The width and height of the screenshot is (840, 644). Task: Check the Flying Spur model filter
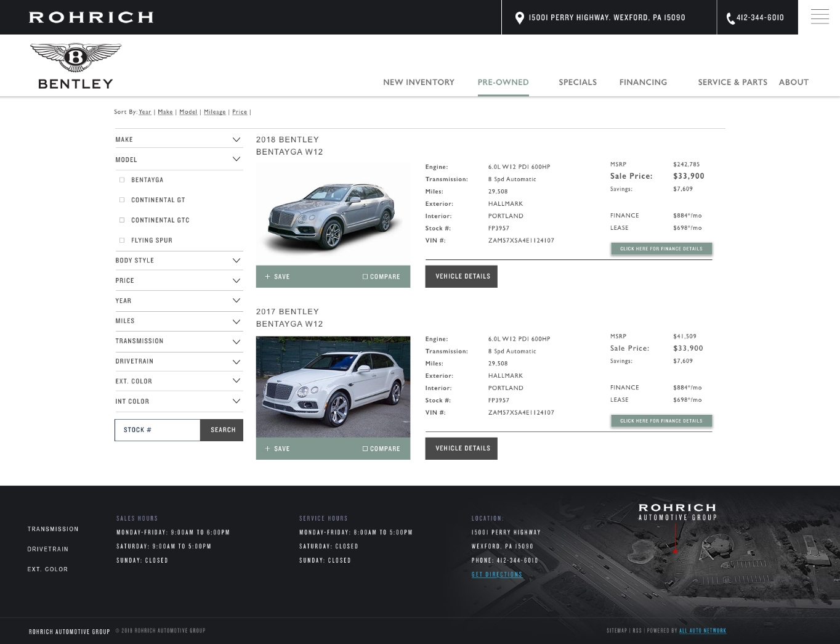[122, 240]
